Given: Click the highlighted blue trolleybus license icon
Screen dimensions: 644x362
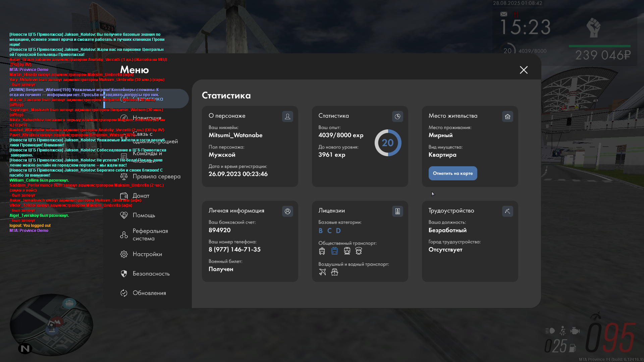Looking at the screenshot, I should click(334, 251).
